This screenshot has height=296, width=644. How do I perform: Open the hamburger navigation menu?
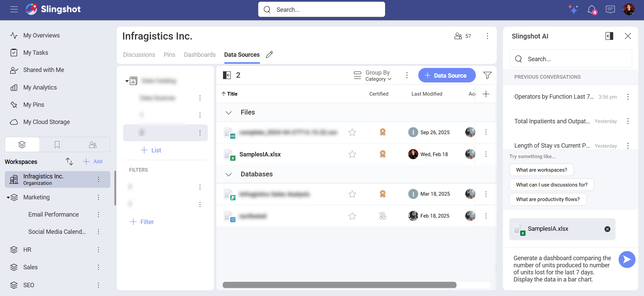[14, 9]
